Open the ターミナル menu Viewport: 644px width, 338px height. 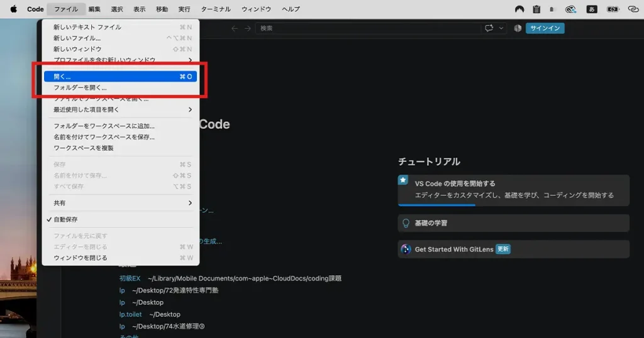click(x=216, y=9)
